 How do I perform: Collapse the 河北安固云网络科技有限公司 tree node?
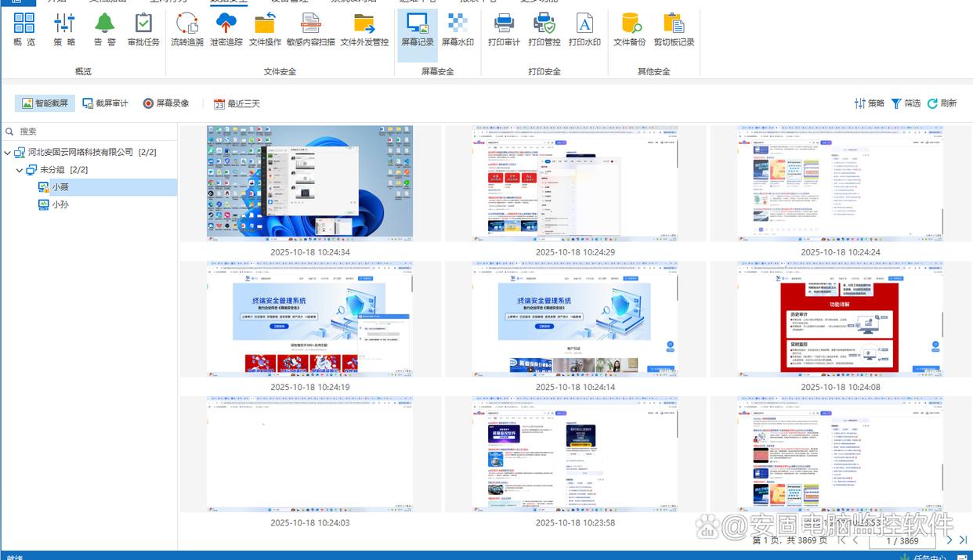(x=8, y=152)
